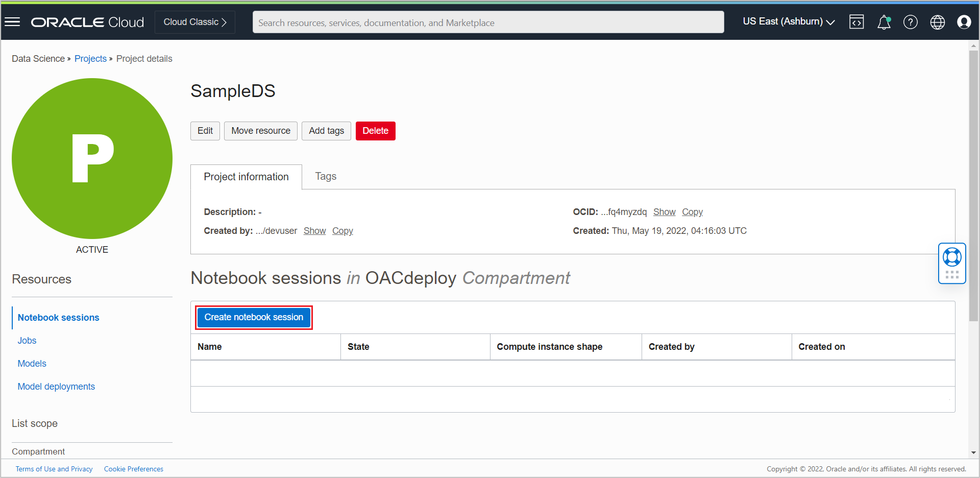Click the scrollbar up arrow
The image size is (980, 478).
click(x=974, y=45)
